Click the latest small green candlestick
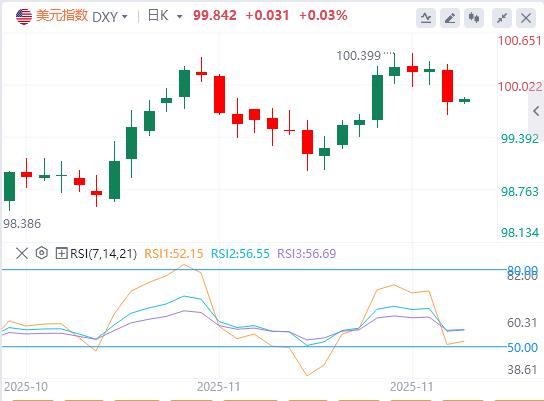 (465, 100)
